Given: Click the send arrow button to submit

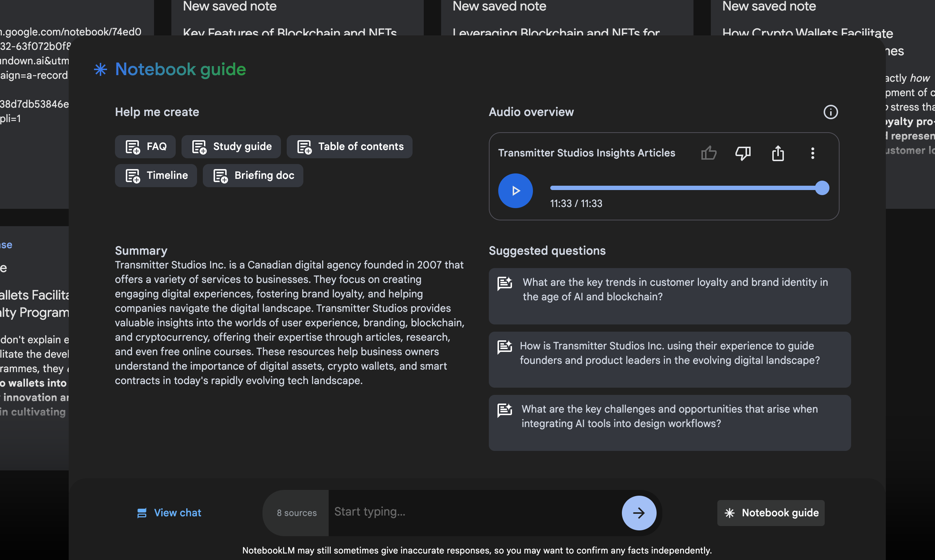Looking at the screenshot, I should [x=638, y=513].
